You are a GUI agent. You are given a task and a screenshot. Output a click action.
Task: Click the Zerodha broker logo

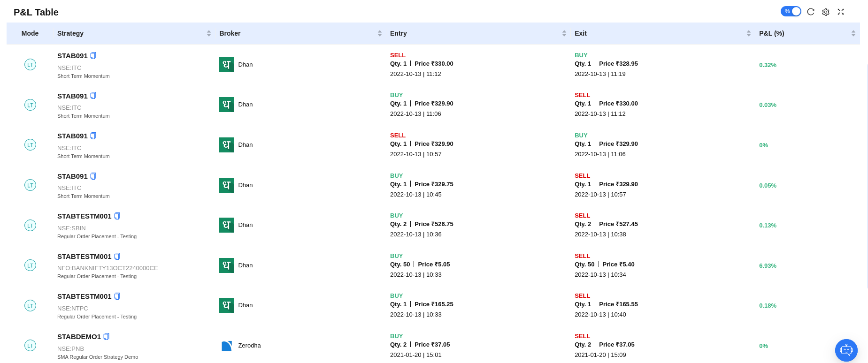[227, 346]
